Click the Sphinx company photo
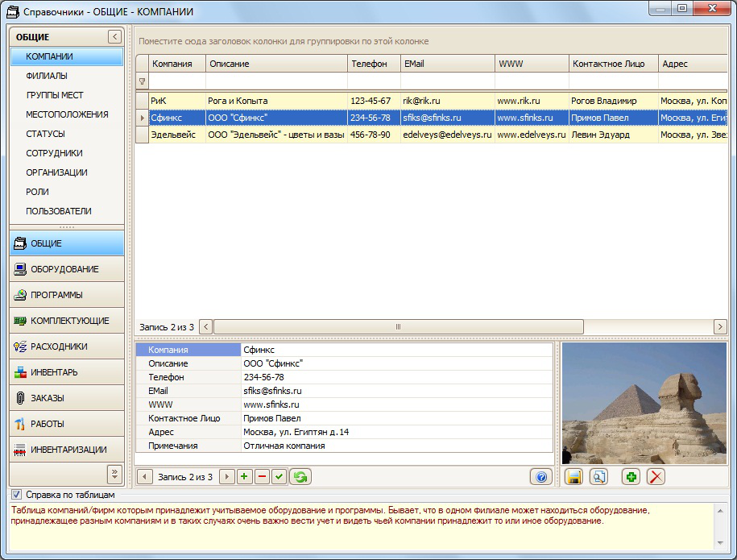 coord(644,403)
